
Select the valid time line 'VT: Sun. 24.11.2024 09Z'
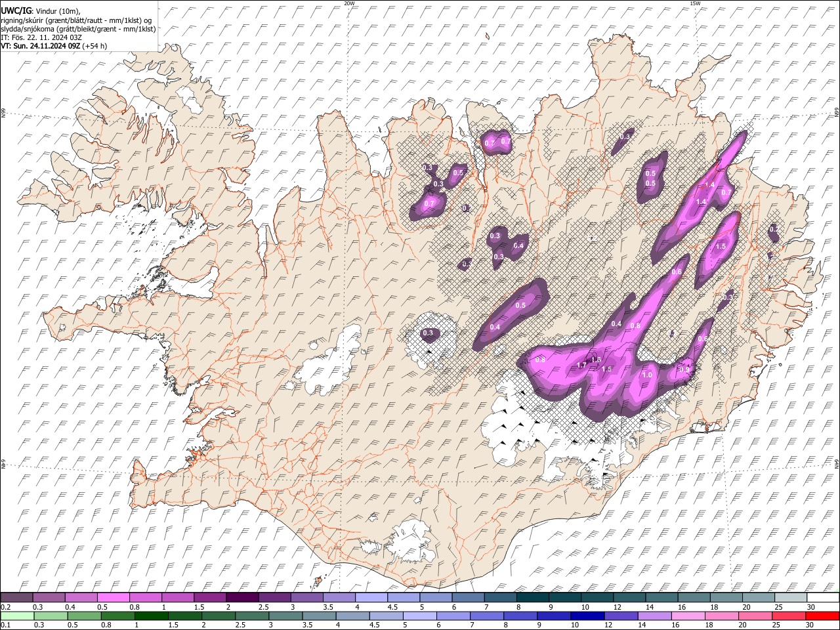[x=40, y=46]
